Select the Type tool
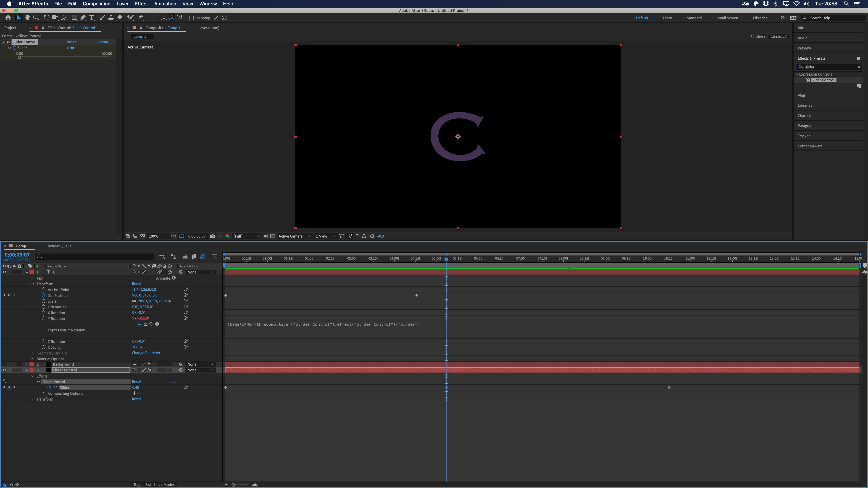 tap(91, 17)
